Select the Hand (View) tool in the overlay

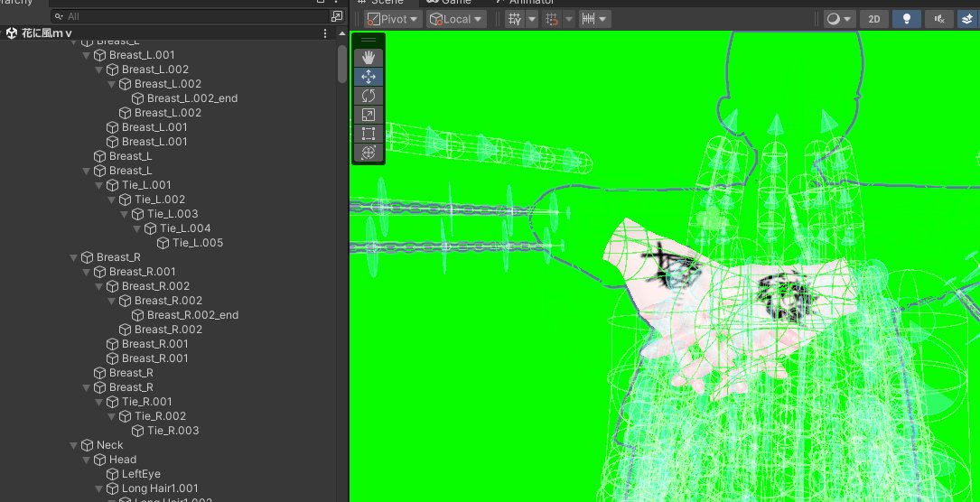[369, 58]
